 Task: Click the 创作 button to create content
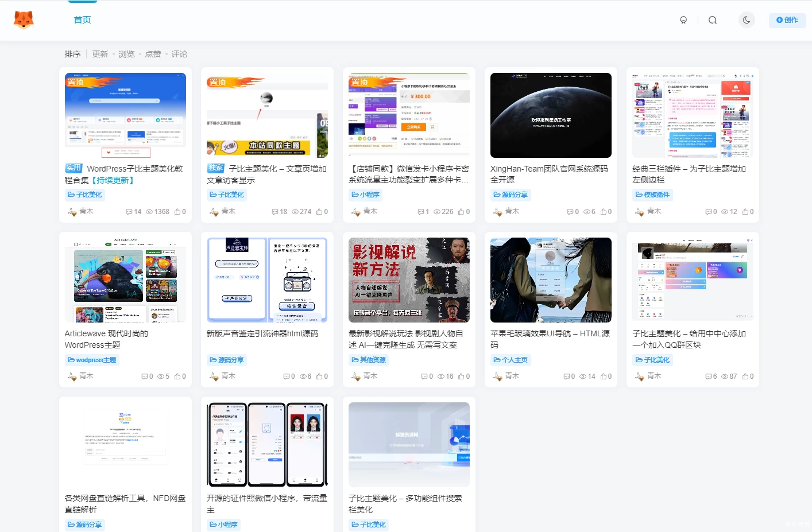point(787,20)
